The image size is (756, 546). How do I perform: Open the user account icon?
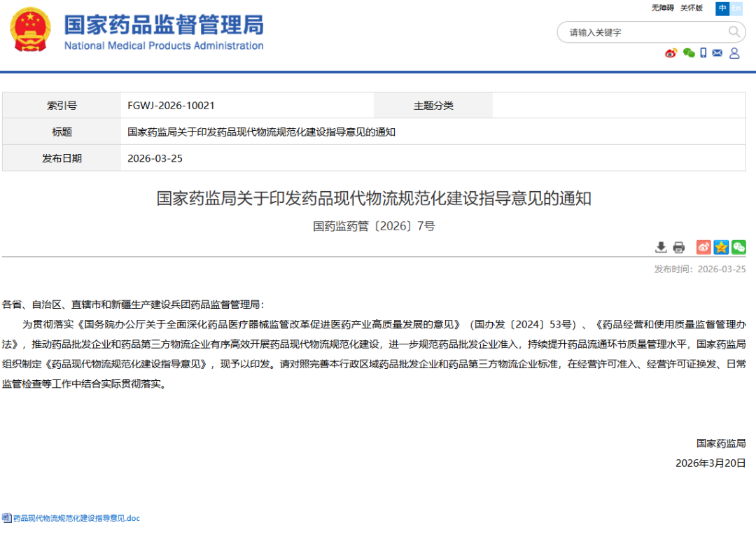click(x=734, y=53)
